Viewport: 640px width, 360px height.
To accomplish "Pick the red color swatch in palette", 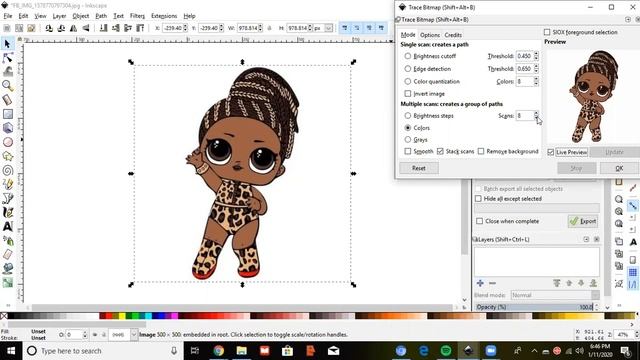I will pyautogui.click(x=108, y=316).
